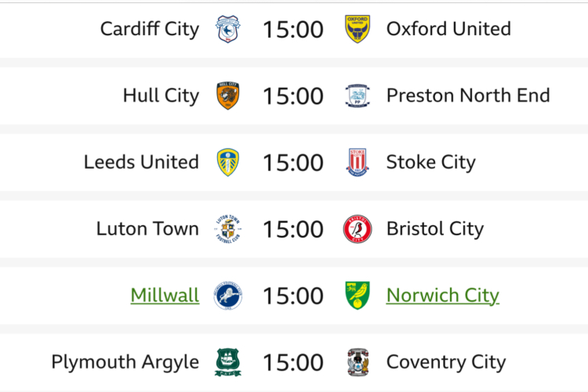The height and width of the screenshot is (392, 588).
Task: Click the Coventry City club crest
Action: [358, 362]
